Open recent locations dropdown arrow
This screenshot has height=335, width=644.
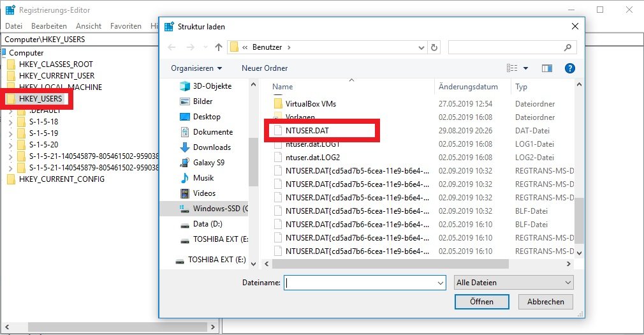[206, 47]
